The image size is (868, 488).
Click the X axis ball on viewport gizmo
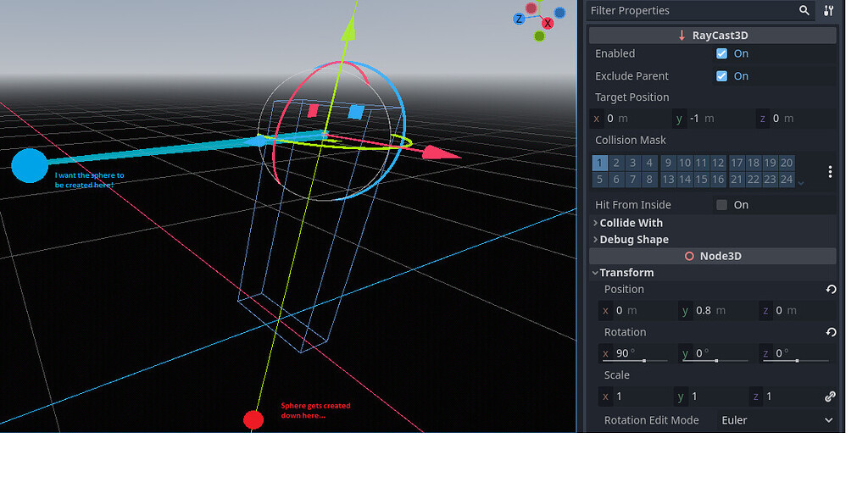click(x=548, y=24)
